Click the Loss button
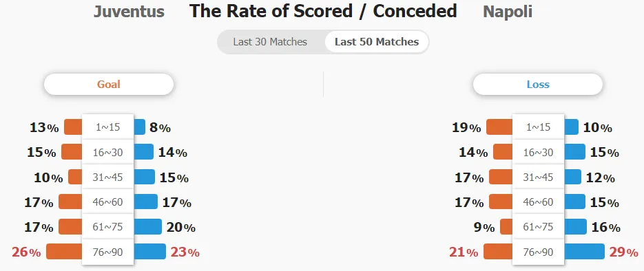 pyautogui.click(x=538, y=85)
